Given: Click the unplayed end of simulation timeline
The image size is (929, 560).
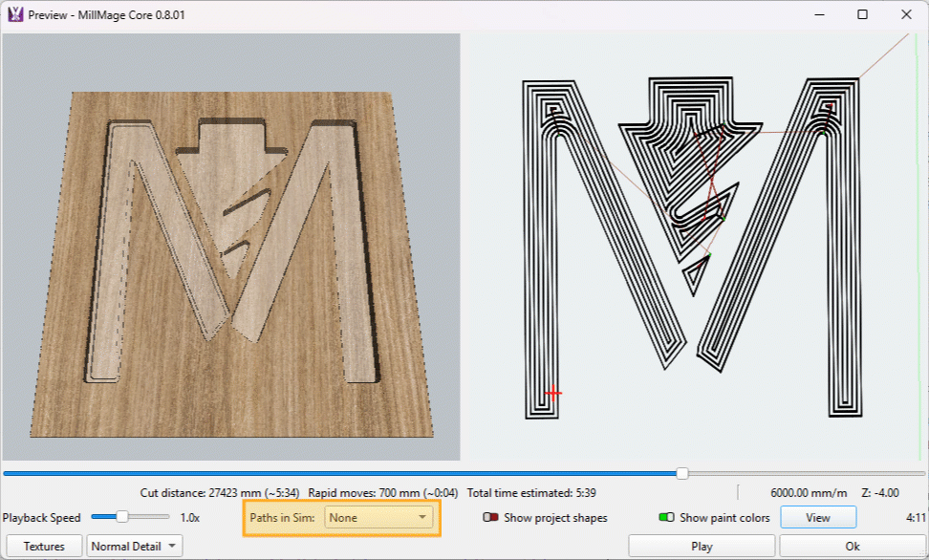Looking at the screenshot, I should 812,473.
